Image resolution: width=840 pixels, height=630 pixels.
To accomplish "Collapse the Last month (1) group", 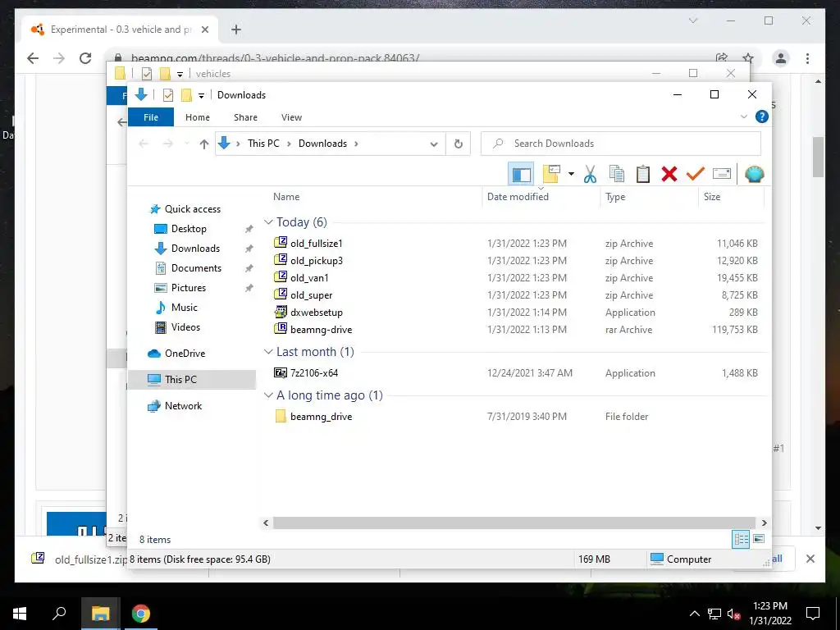I will [x=268, y=351].
